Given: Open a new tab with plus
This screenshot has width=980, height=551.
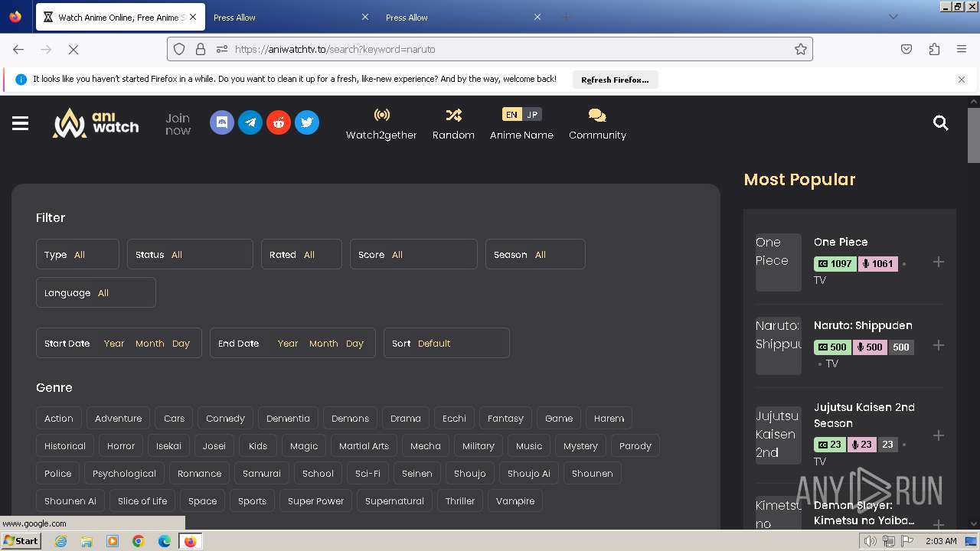Looking at the screenshot, I should 567,17.
